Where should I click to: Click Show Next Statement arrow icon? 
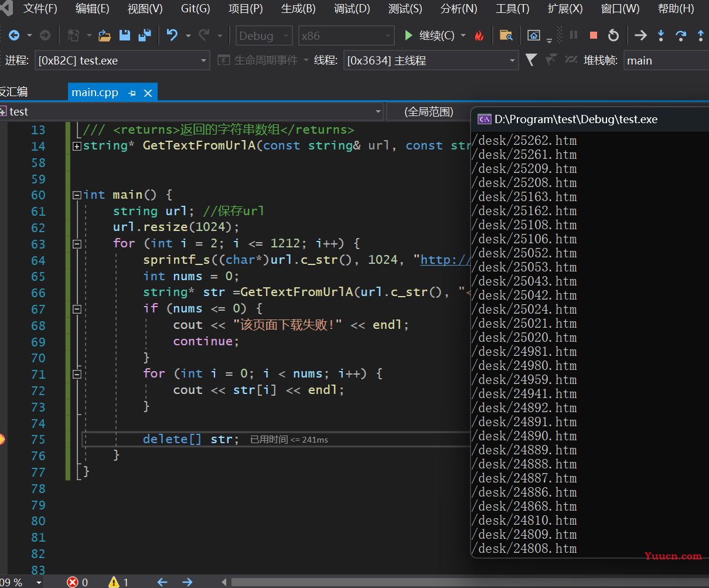[x=640, y=36]
